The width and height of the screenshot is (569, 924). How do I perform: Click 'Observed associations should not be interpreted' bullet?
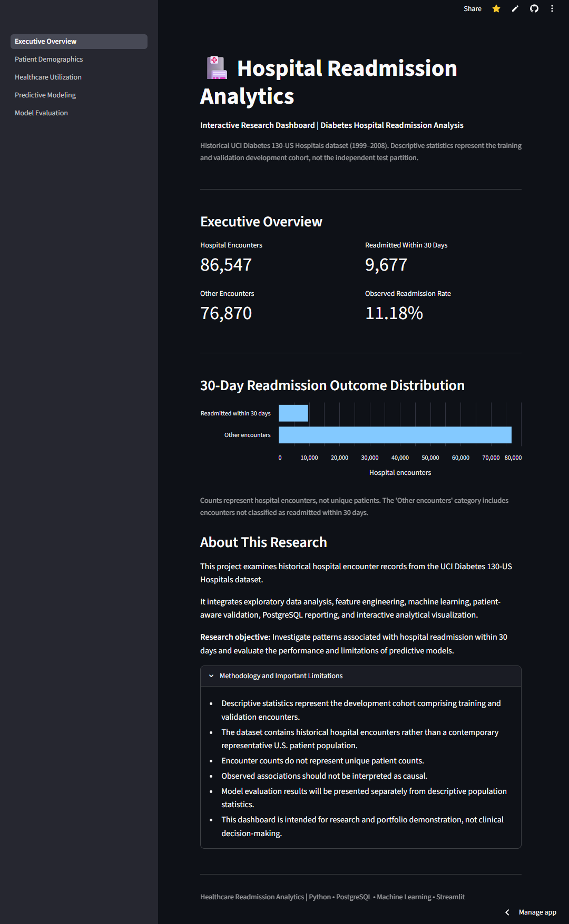point(324,776)
